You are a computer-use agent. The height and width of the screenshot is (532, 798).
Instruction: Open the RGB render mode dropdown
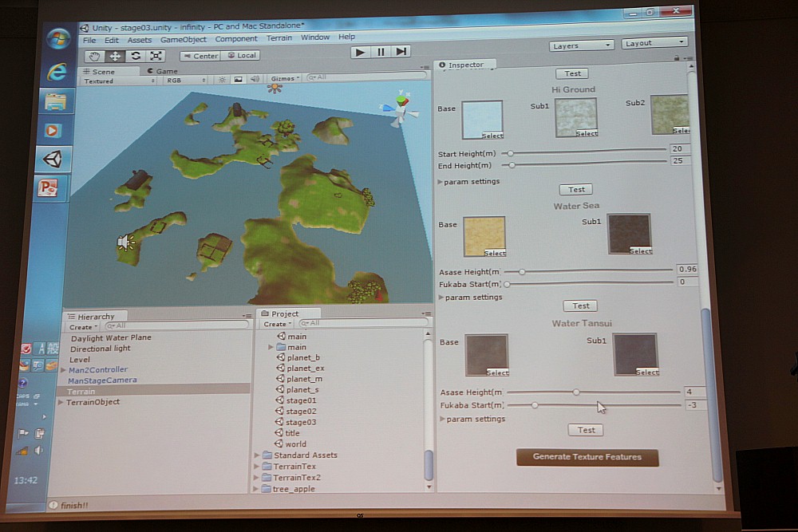pyautogui.click(x=186, y=81)
